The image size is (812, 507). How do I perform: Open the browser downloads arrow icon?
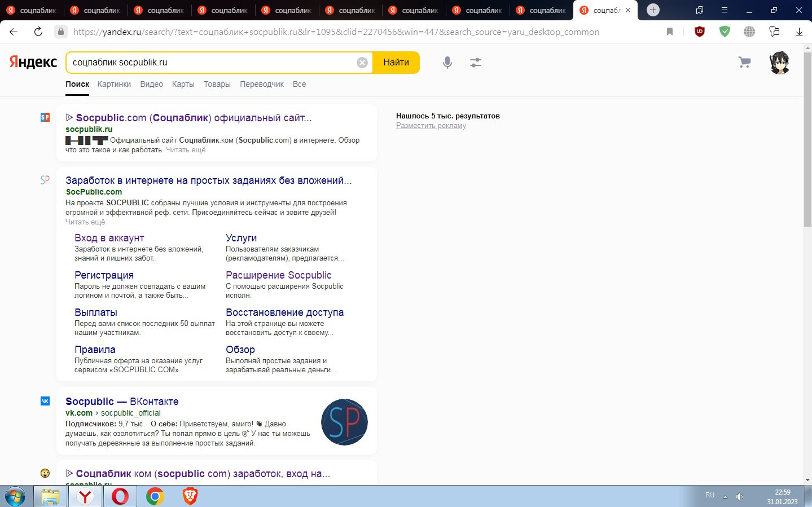799,32
